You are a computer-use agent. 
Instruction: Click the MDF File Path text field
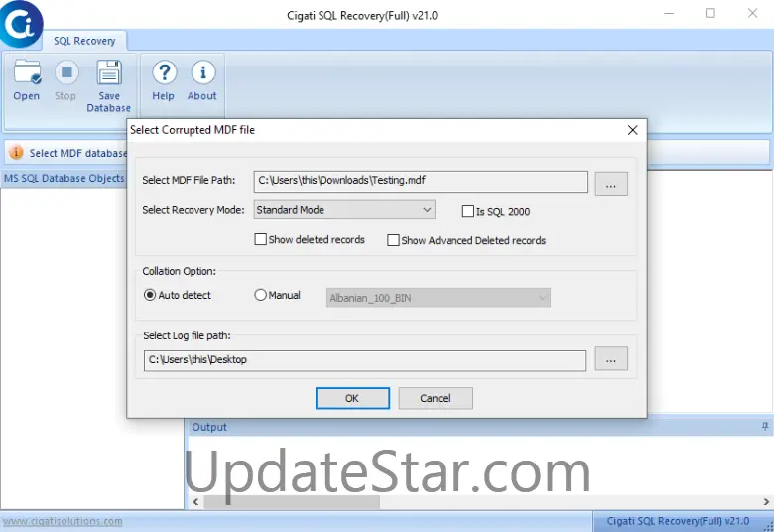(x=421, y=181)
